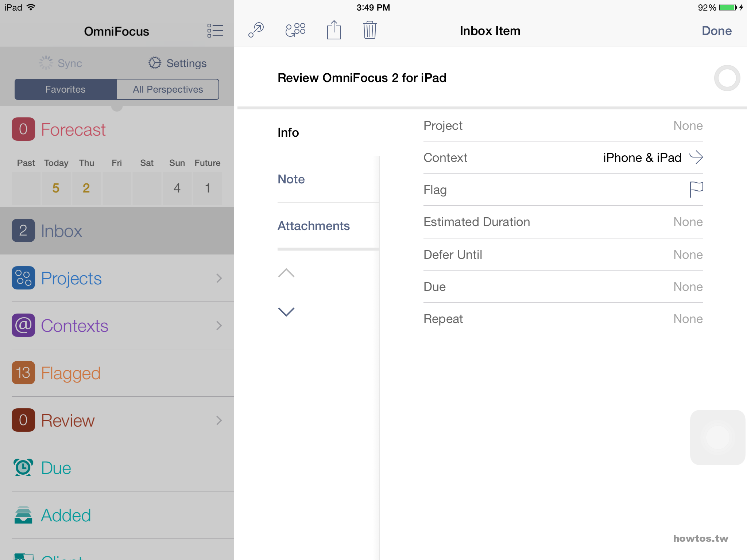747x560 pixels.
Task: Open the Added perspective label
Action: pos(66,516)
